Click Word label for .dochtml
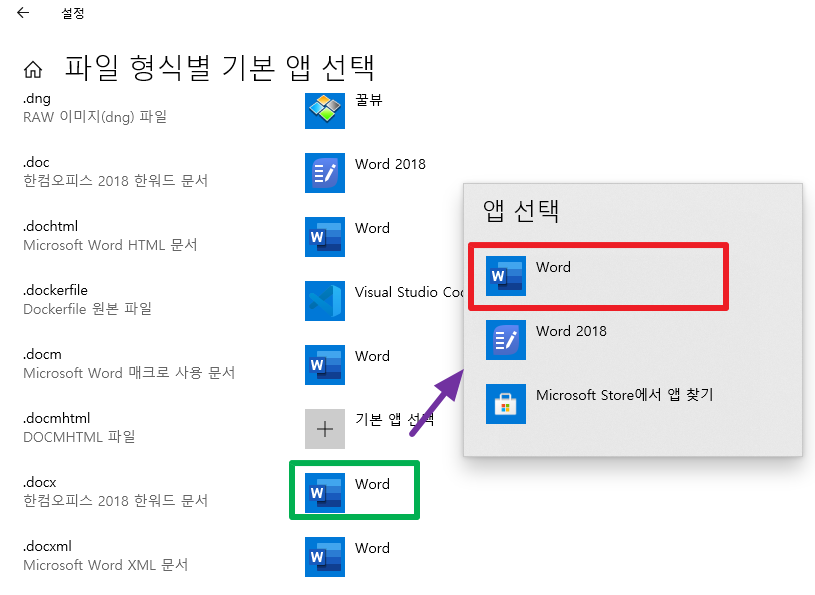815x595 pixels. coord(372,228)
